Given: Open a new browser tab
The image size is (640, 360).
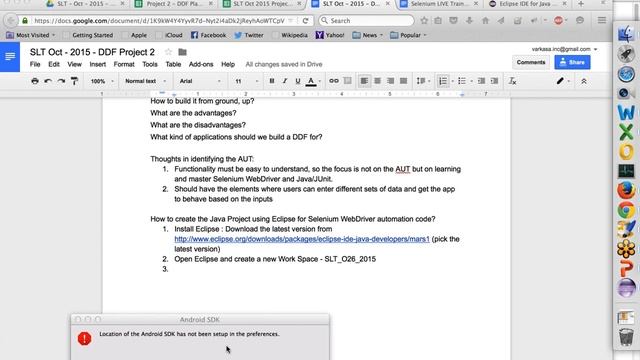Looking at the screenshot, I should tap(581, 4).
